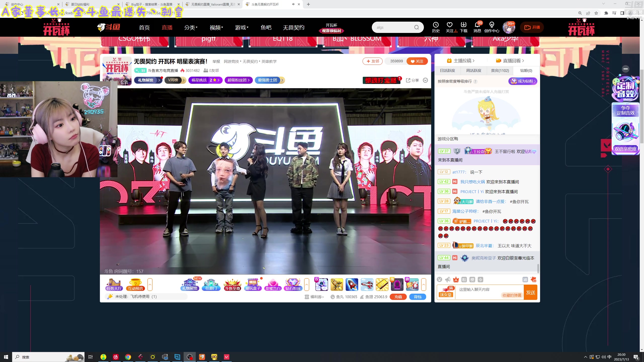
Task: Open the emoji picker in chat
Action: [439, 280]
